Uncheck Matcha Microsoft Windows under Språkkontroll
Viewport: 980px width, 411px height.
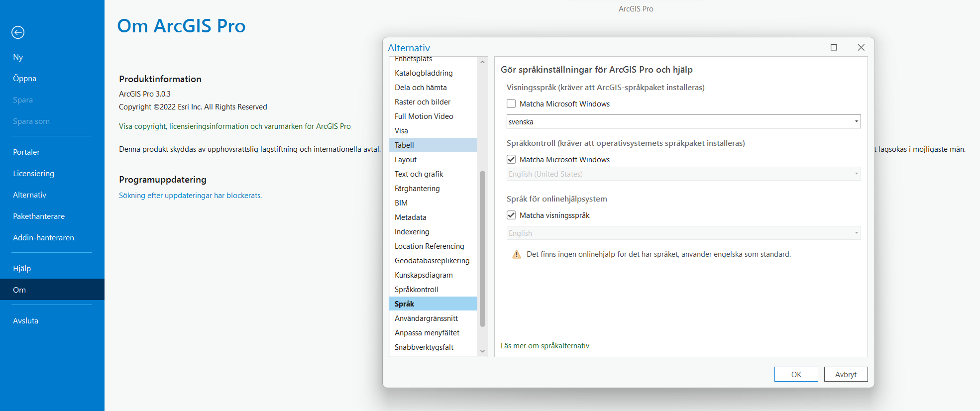tap(511, 160)
